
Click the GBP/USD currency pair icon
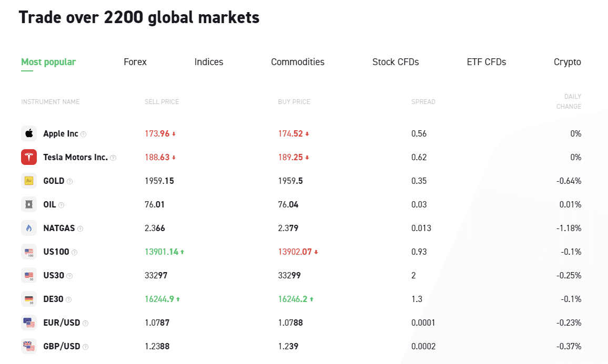pos(29,346)
